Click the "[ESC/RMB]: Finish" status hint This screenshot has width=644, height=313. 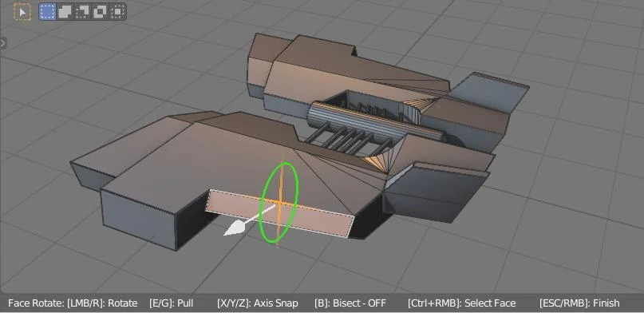pyautogui.click(x=579, y=303)
